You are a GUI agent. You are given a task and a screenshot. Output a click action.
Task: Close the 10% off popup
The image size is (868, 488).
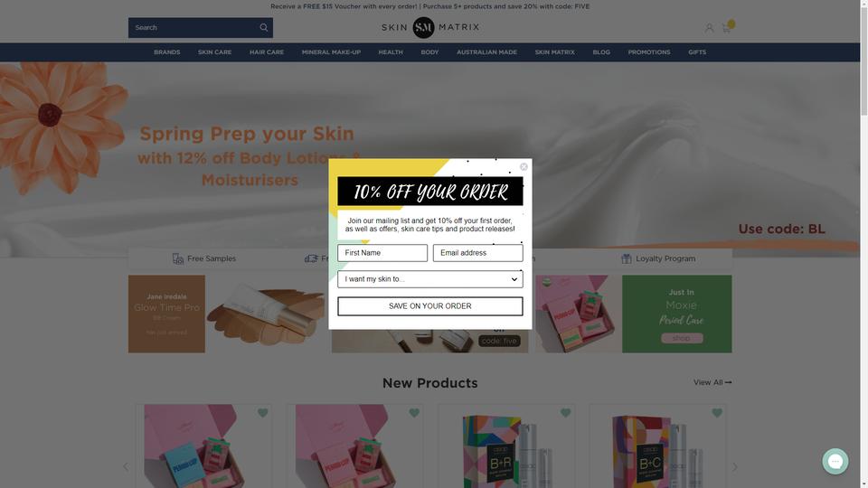tap(524, 166)
